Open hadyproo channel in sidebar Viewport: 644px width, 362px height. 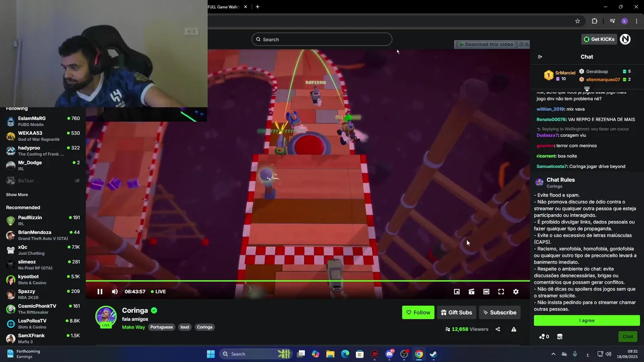[x=43, y=151]
